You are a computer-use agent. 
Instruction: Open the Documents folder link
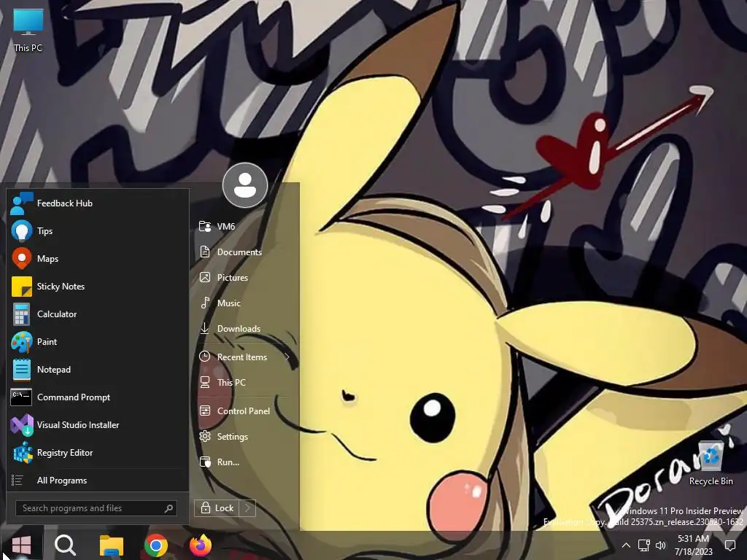click(245, 252)
